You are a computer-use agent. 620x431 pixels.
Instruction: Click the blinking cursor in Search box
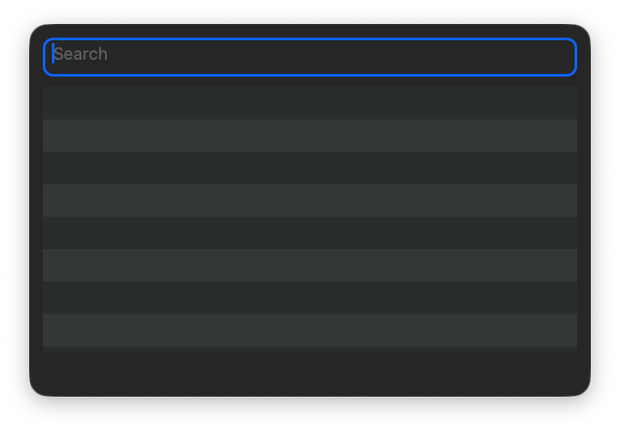[x=53, y=53]
